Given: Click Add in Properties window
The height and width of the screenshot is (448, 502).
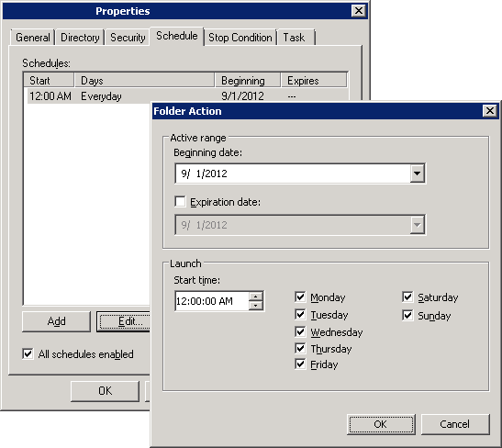Looking at the screenshot, I should pos(56,321).
